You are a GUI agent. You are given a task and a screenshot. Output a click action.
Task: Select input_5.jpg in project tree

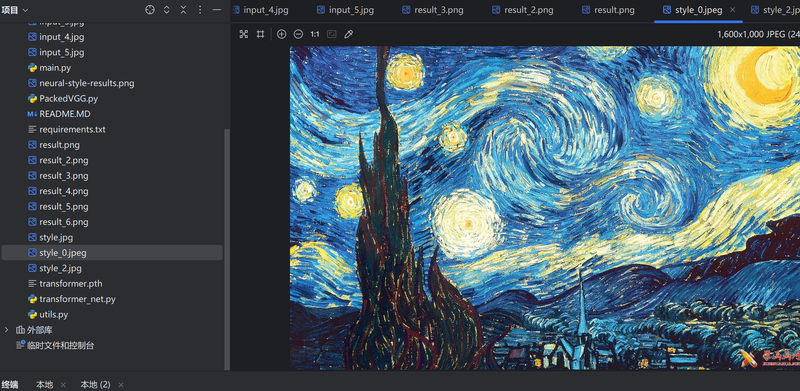(x=62, y=52)
